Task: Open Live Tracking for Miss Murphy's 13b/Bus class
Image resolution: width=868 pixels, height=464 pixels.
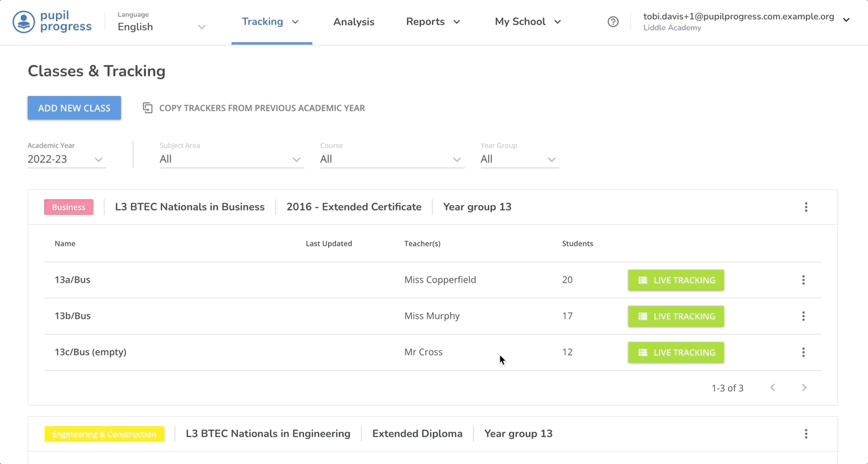Action: point(676,316)
